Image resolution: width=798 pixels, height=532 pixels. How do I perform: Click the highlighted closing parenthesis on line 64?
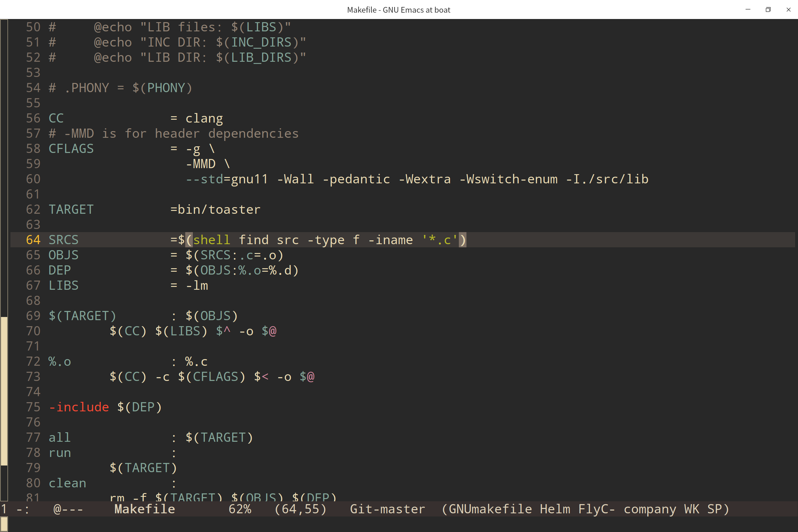point(462,240)
